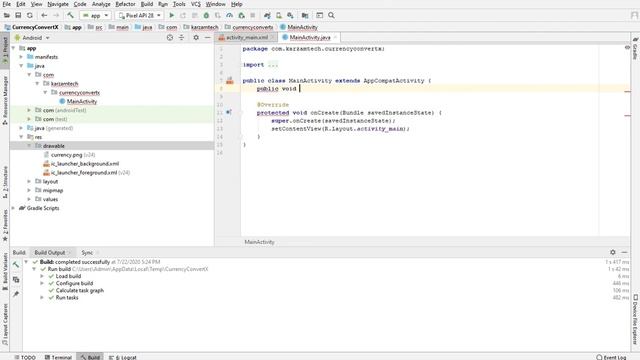Screen dimensions: 640x360
Task: Click the Sync Project with Gradle Files icon
Action: tap(267, 16)
